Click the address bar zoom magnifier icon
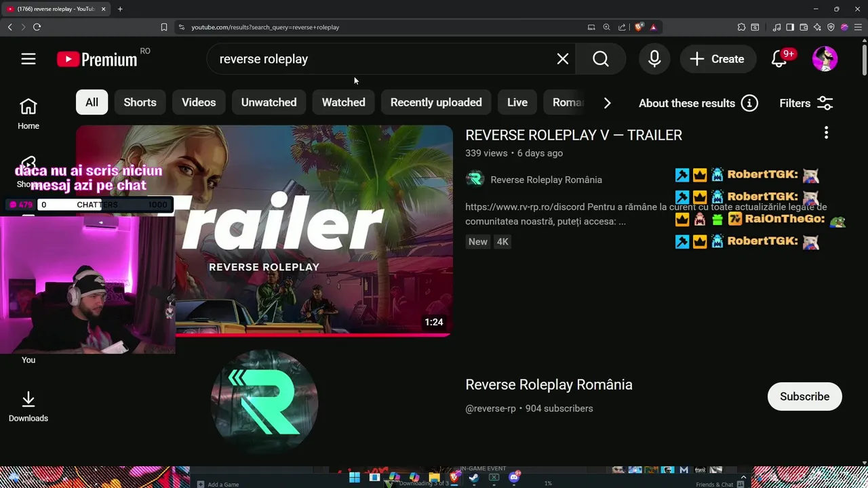 click(607, 27)
